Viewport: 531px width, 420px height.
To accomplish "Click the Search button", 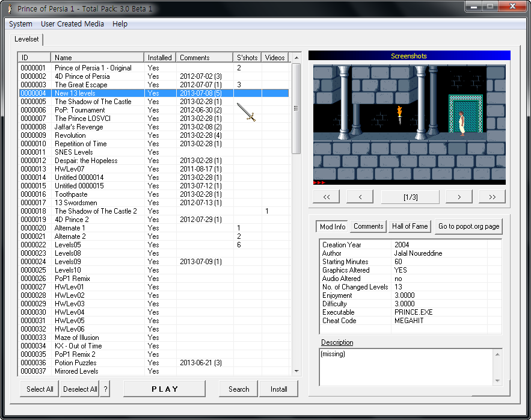I will click(x=238, y=389).
